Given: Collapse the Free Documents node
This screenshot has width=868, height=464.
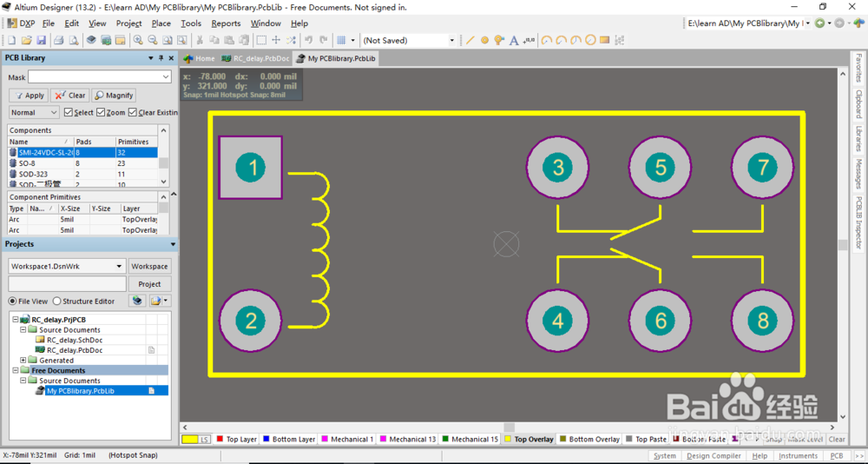Looking at the screenshot, I should pyautogui.click(x=16, y=370).
